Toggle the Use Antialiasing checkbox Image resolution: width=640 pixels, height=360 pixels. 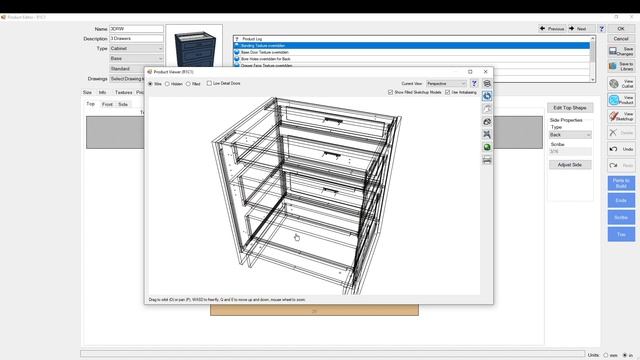pyautogui.click(x=447, y=92)
